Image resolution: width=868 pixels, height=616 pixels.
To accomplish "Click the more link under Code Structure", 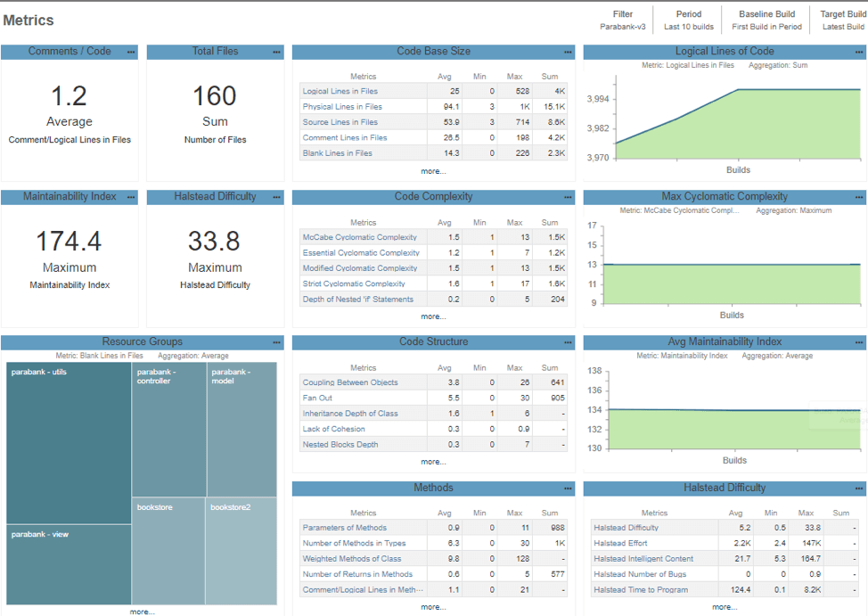I will [x=433, y=462].
